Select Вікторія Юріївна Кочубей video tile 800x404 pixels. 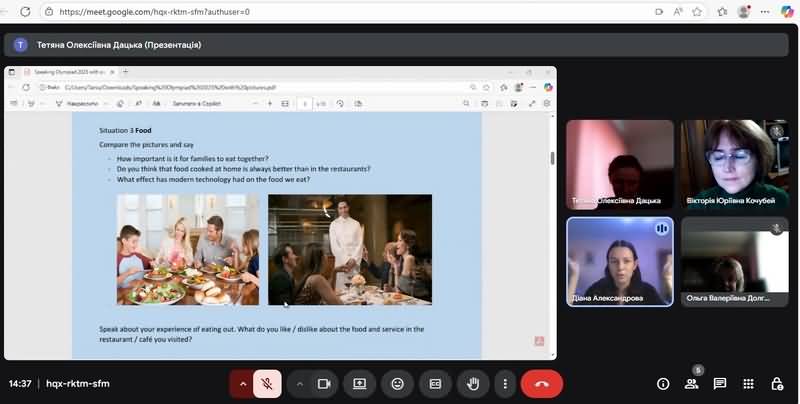[x=733, y=163]
